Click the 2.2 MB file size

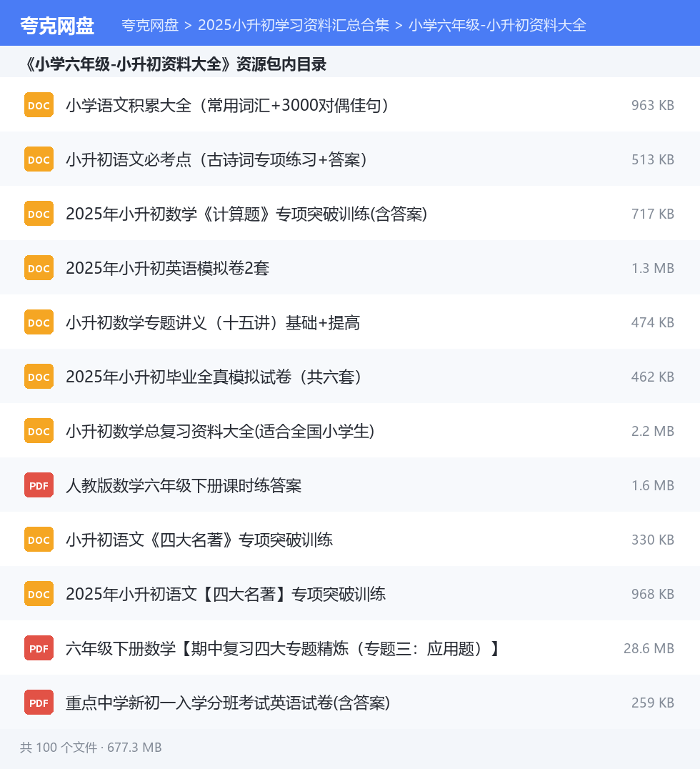(x=652, y=431)
